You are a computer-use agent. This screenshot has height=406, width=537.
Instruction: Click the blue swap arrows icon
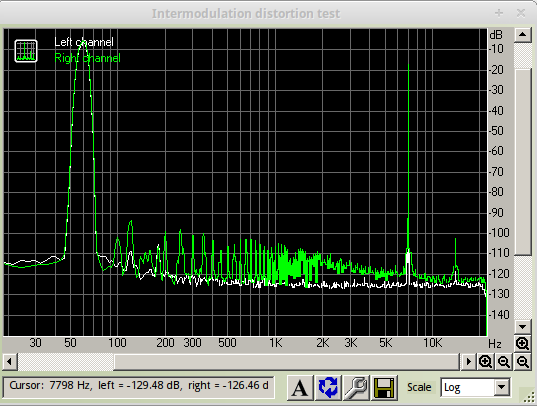[x=328, y=387]
